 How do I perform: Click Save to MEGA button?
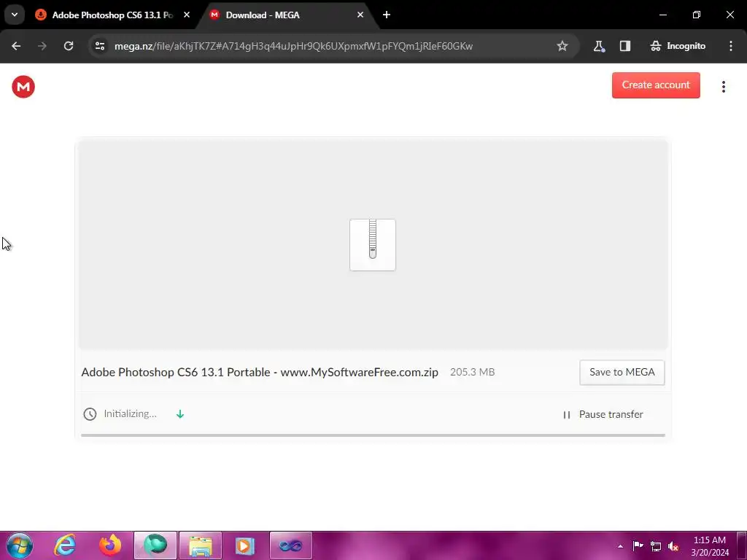[622, 373]
